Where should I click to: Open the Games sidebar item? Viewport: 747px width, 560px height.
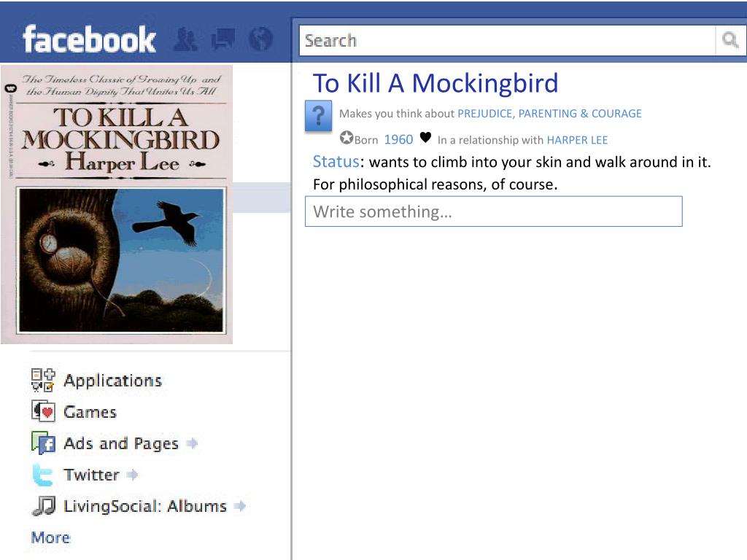coord(90,412)
